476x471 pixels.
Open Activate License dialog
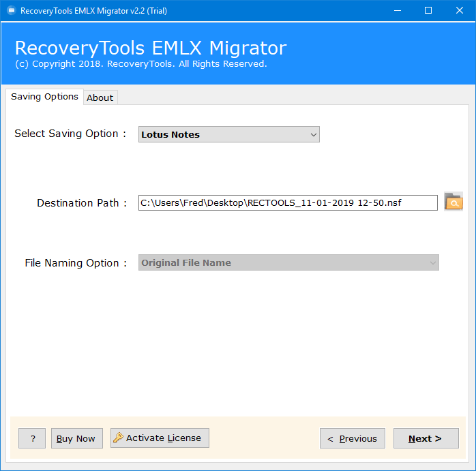(160, 438)
